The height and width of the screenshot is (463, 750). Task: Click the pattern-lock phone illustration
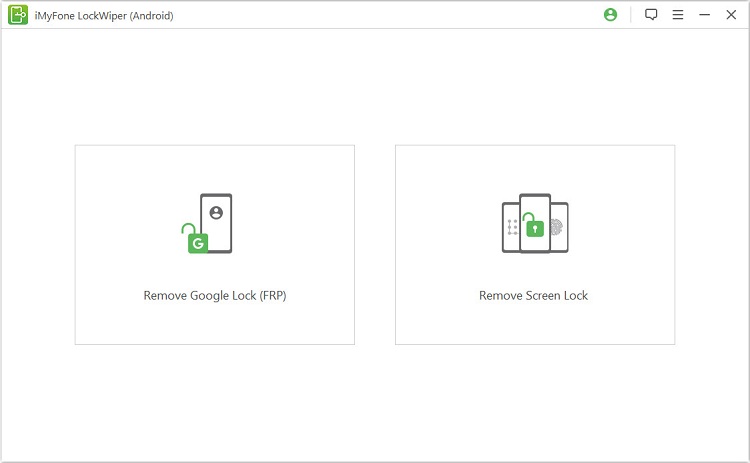pos(511,227)
